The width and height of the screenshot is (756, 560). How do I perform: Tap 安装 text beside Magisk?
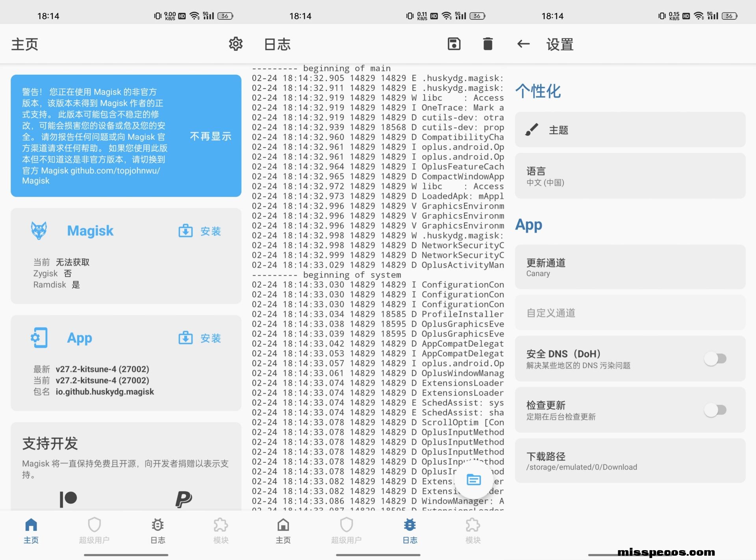[211, 231]
